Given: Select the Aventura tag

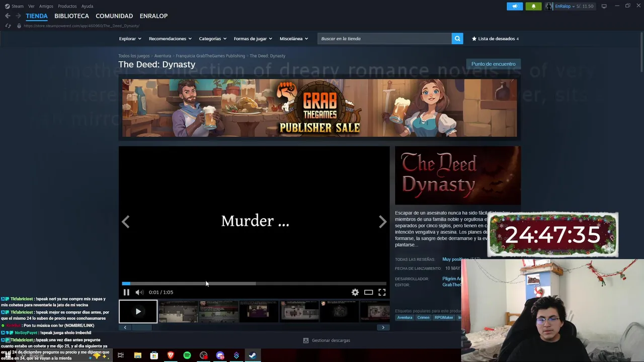Looking at the screenshot, I should (x=405, y=318).
